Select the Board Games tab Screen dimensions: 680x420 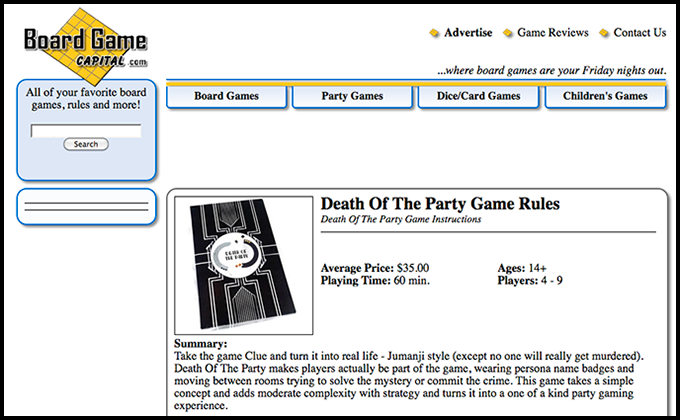click(226, 96)
